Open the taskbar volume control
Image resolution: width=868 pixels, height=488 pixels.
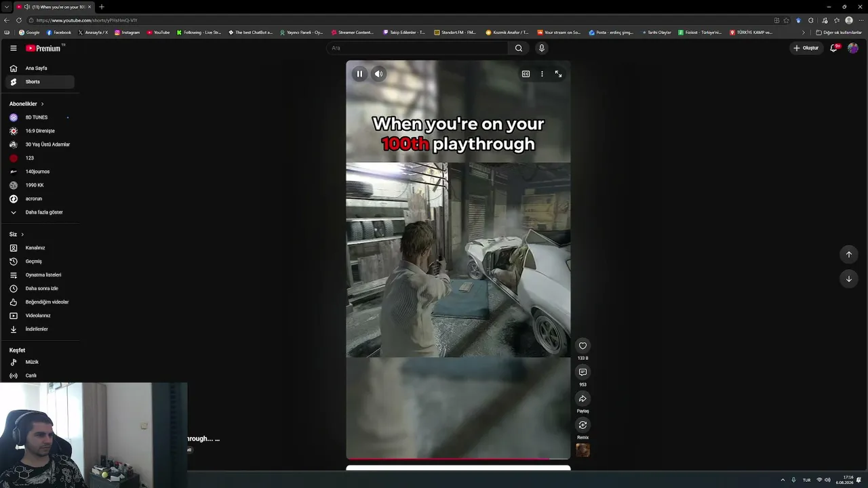pos(827,480)
